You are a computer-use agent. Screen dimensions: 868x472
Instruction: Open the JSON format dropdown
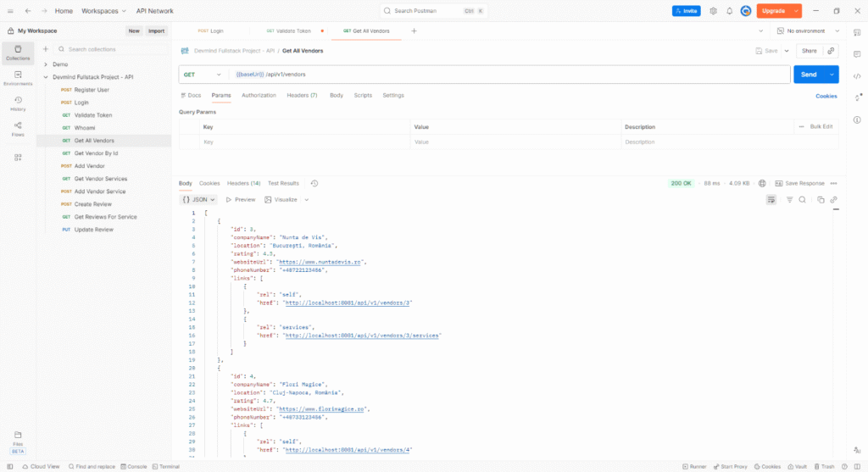coord(198,200)
